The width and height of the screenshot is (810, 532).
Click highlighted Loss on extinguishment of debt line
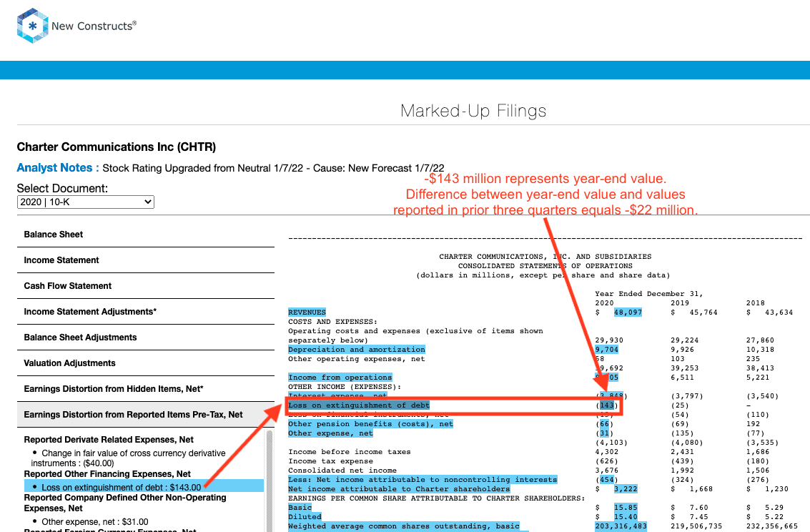coord(358,405)
